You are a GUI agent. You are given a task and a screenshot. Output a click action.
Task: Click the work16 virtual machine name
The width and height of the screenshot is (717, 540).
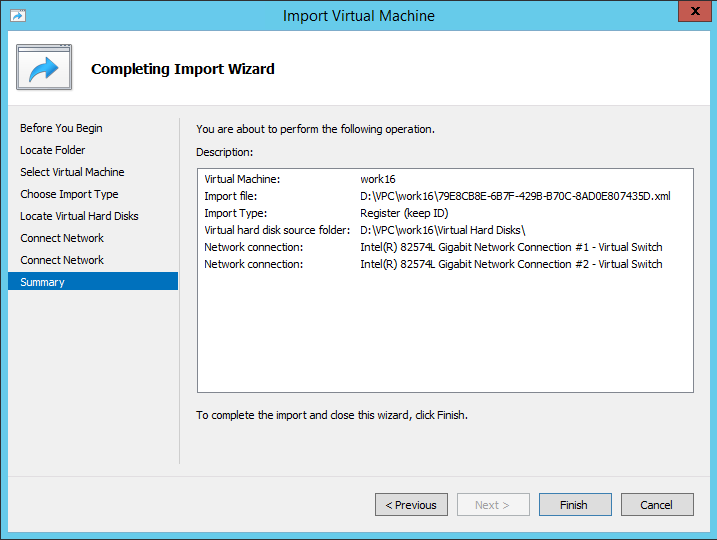[x=377, y=179]
